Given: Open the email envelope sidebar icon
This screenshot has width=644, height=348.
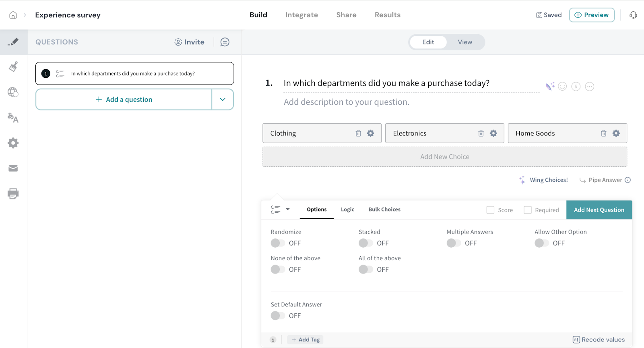Looking at the screenshot, I should point(13,168).
